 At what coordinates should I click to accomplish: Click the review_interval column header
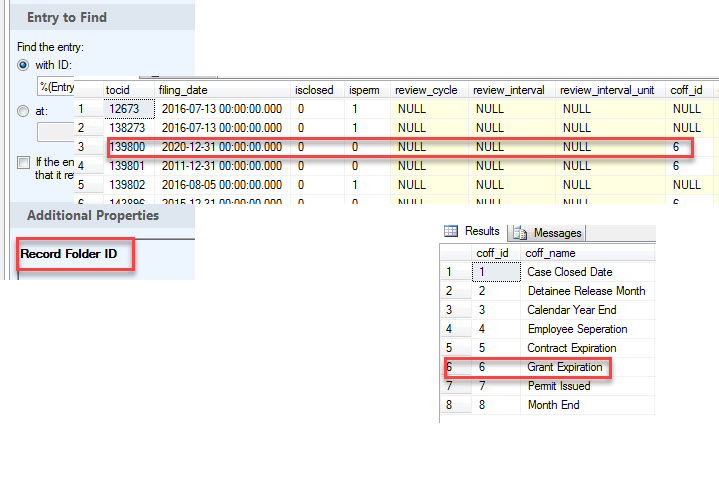[x=511, y=90]
